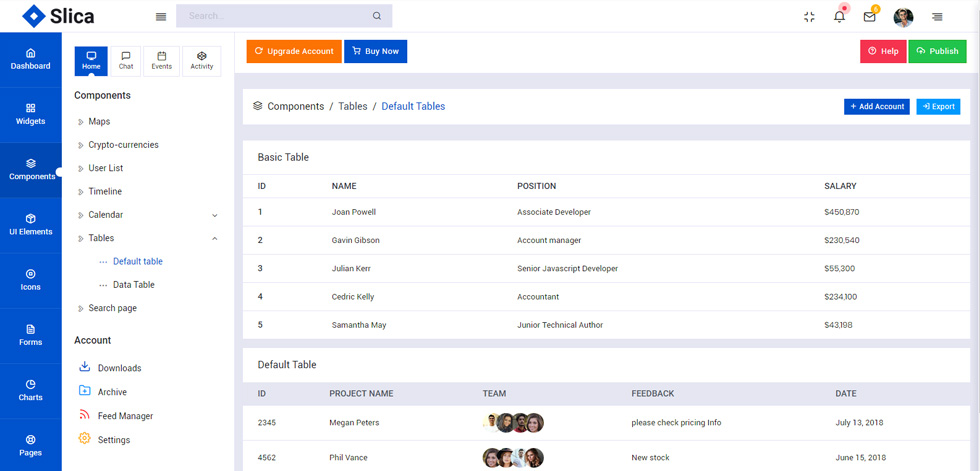Click Senior Javascript Developer cell
This screenshot has width=980, height=471.
click(568, 269)
